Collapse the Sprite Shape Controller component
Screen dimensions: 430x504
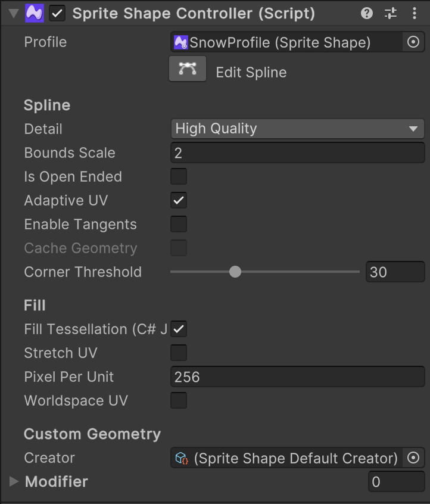pos(14,13)
